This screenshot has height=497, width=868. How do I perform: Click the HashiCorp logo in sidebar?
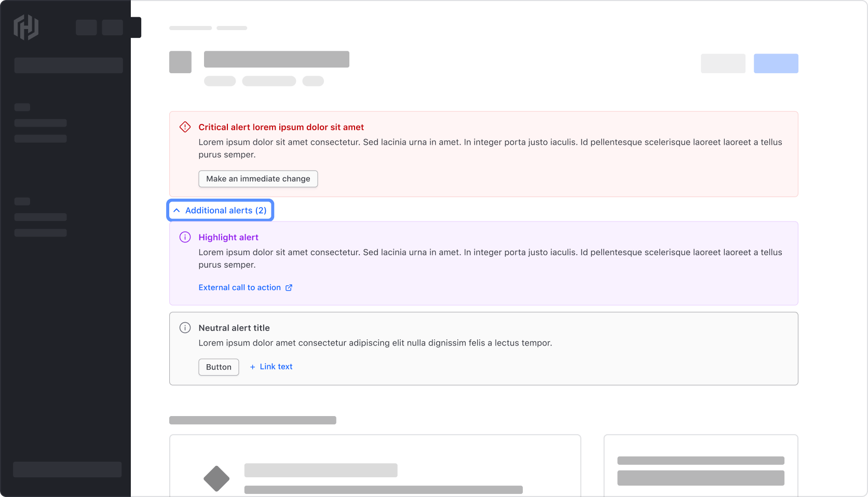[26, 27]
